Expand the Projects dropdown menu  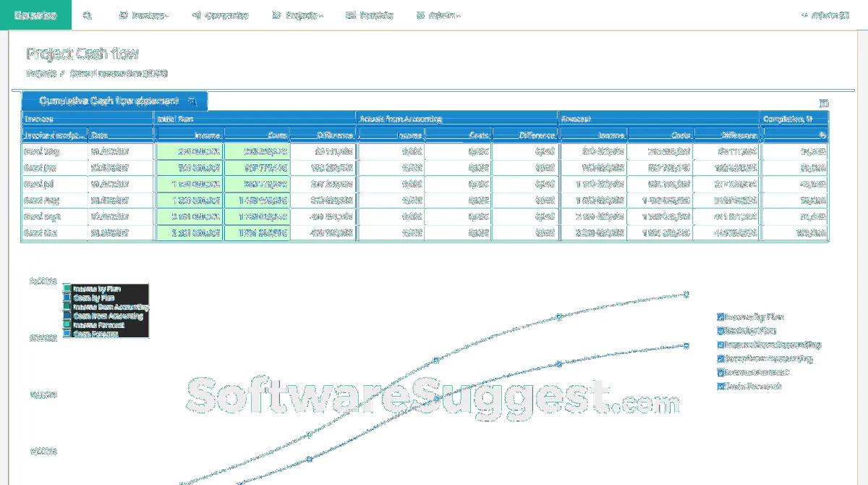297,15
